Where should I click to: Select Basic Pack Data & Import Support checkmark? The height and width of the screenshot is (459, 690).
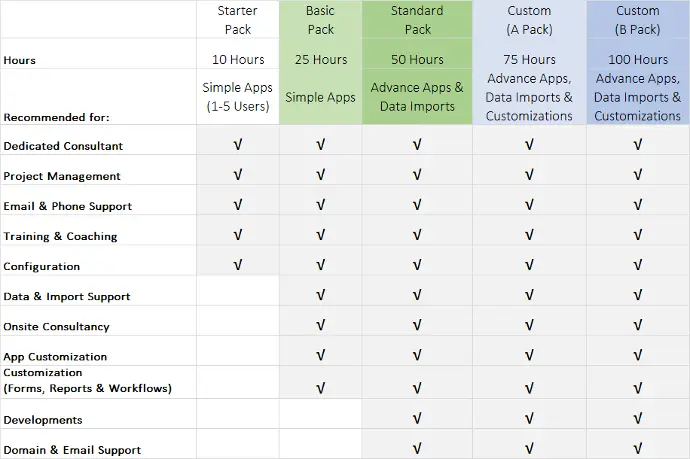pyautogui.click(x=320, y=295)
